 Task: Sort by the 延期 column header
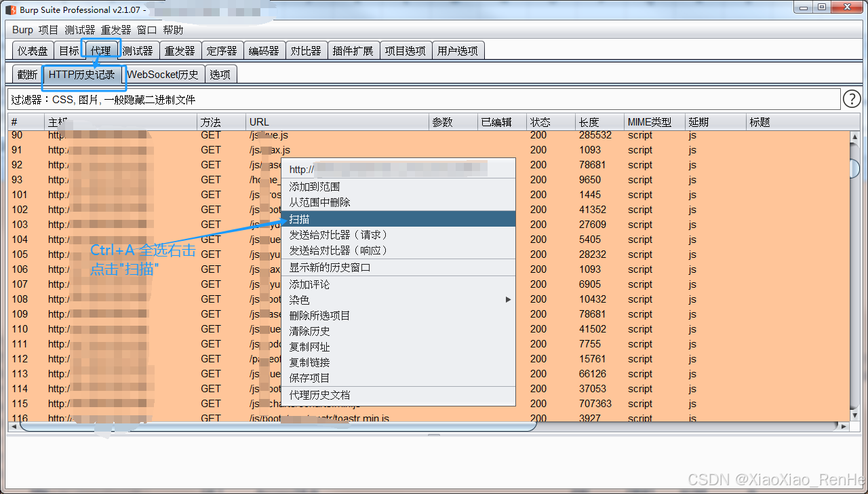[715, 122]
